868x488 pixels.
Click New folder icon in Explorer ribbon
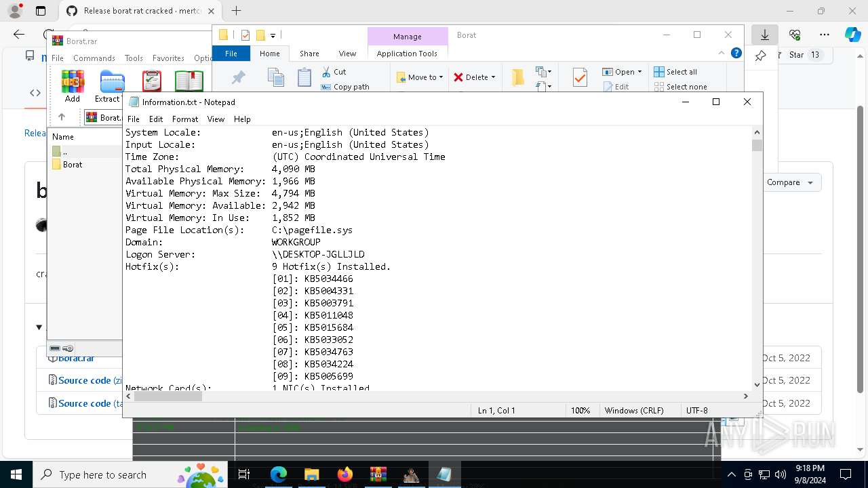coord(518,77)
